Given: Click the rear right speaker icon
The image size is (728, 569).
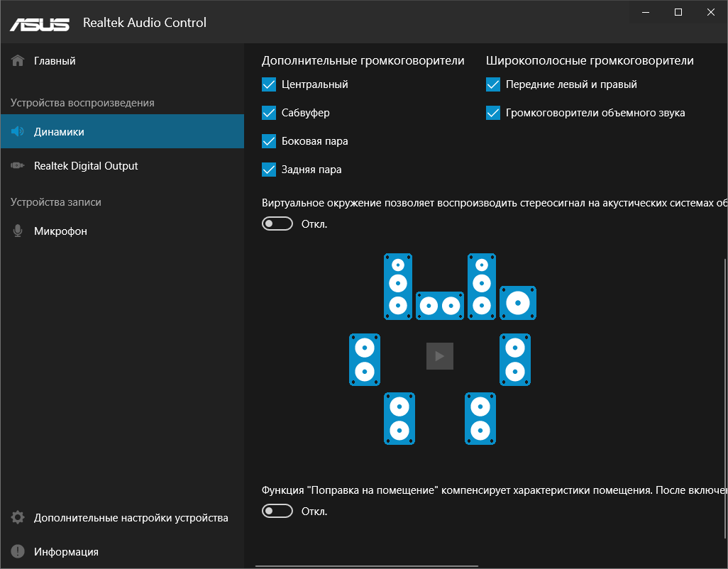Looking at the screenshot, I should tap(480, 419).
